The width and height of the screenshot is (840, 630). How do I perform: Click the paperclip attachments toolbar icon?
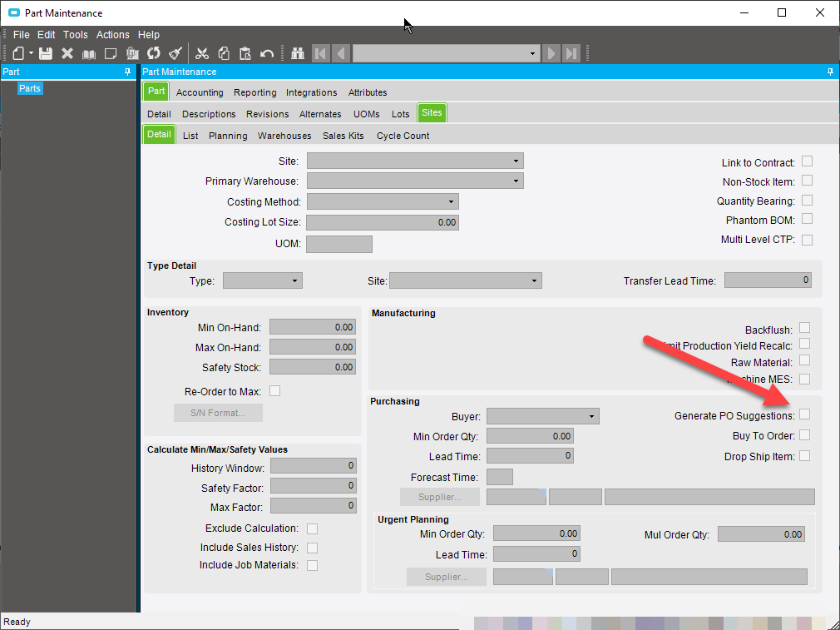click(132, 53)
